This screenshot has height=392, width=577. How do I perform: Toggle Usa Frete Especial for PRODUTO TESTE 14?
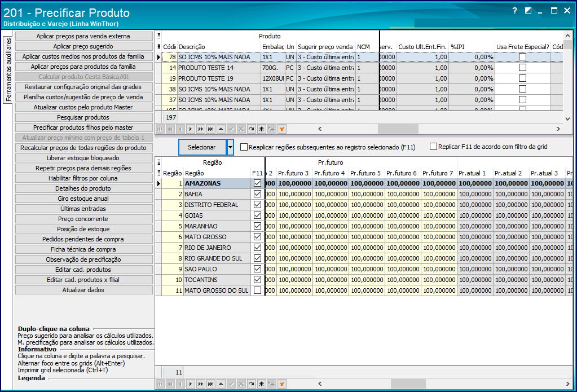[522, 67]
